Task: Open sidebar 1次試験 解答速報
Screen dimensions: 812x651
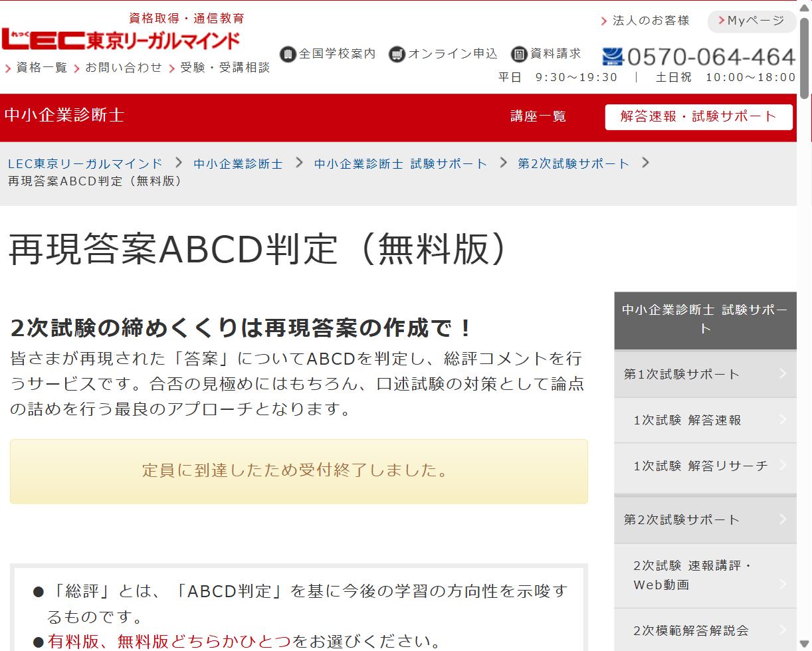Action: (705, 420)
